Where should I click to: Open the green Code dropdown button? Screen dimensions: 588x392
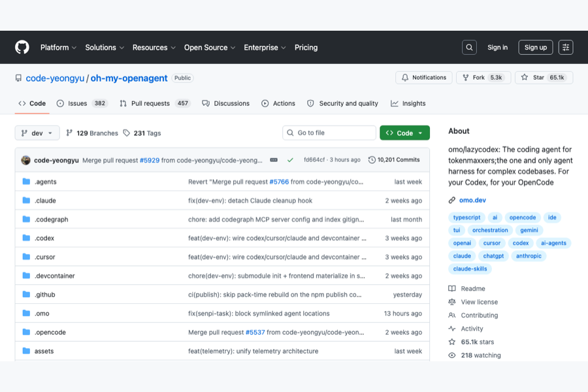pos(404,133)
